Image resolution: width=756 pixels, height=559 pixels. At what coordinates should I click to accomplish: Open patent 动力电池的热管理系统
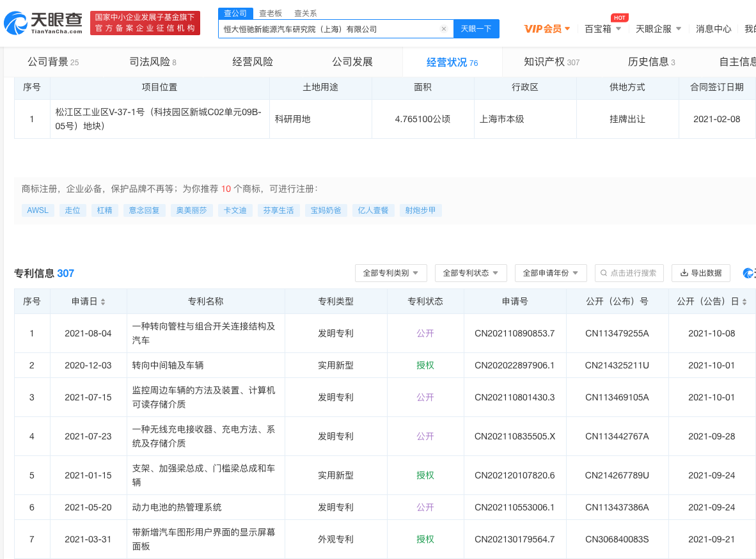(x=177, y=507)
